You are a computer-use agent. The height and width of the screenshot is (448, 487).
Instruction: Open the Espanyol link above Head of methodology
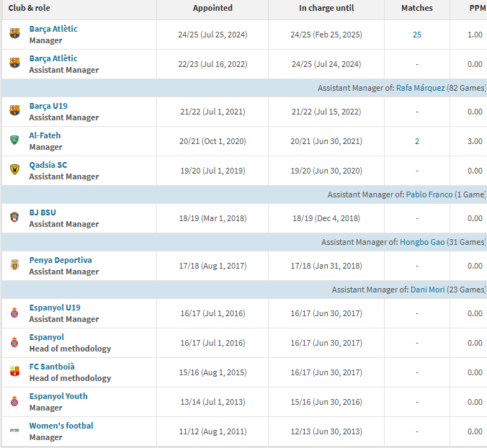(47, 337)
